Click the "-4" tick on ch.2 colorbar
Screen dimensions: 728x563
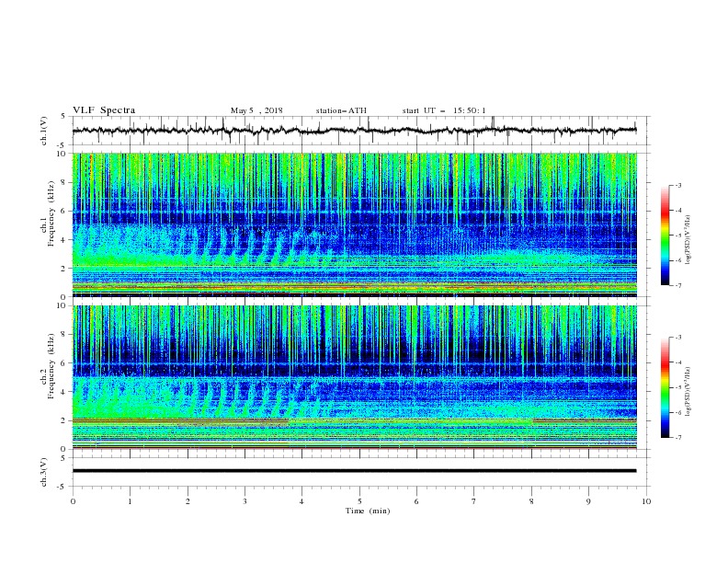click(677, 362)
